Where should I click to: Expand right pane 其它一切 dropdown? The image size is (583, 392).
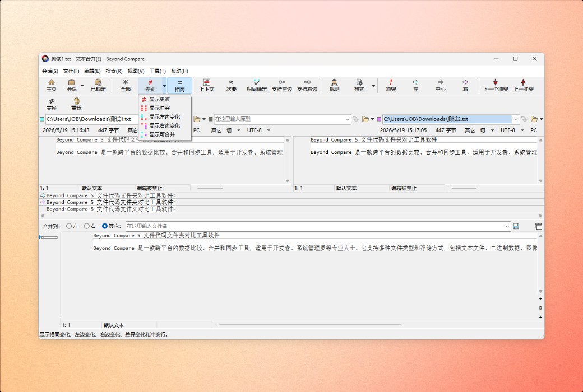(x=492, y=130)
